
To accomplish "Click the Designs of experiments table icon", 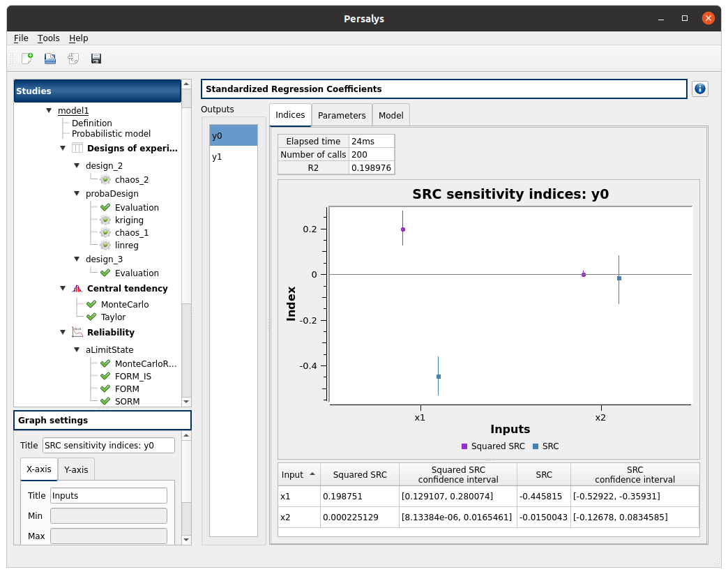I will [77, 148].
